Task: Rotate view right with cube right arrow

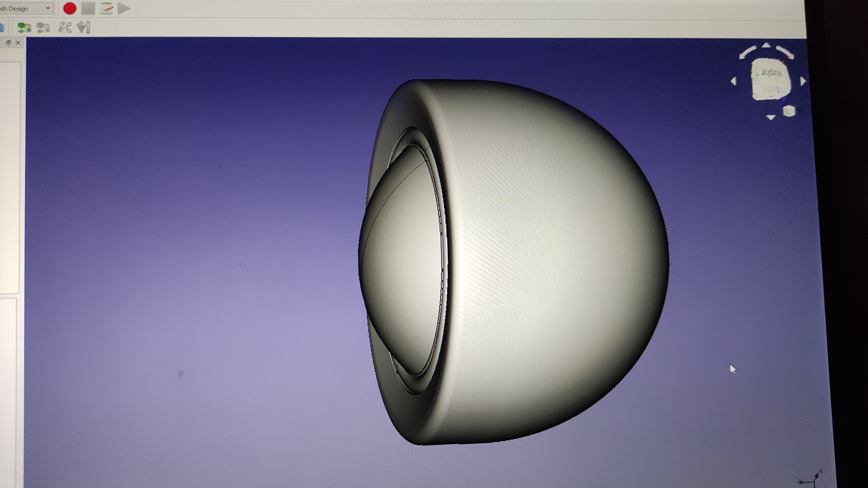Action: coord(803,81)
